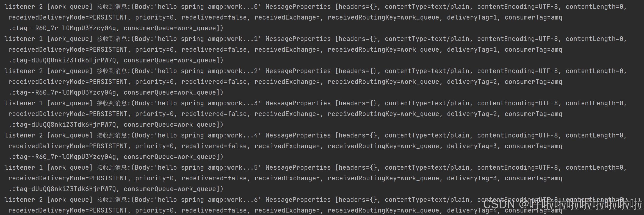Image resolution: width=644 pixels, height=215 pixels.
Task: Click contentType=text/plain on the work...5 log line
Action: pyautogui.click(x=427, y=167)
